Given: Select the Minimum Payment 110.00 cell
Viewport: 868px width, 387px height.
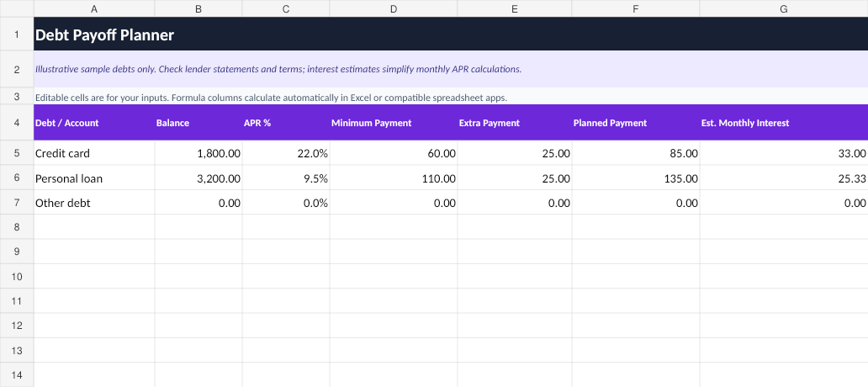Looking at the screenshot, I should click(x=394, y=178).
